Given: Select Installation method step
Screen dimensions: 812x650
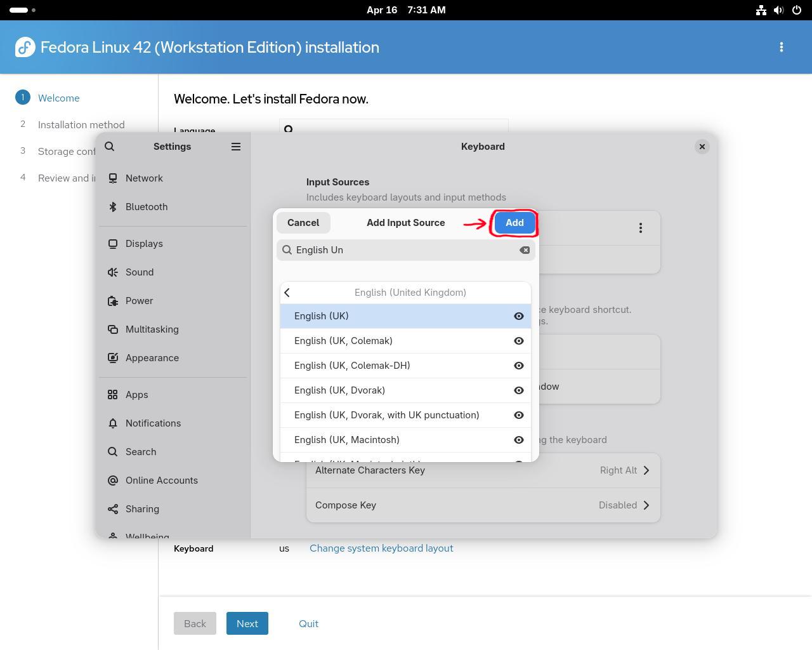Looking at the screenshot, I should (x=81, y=125).
